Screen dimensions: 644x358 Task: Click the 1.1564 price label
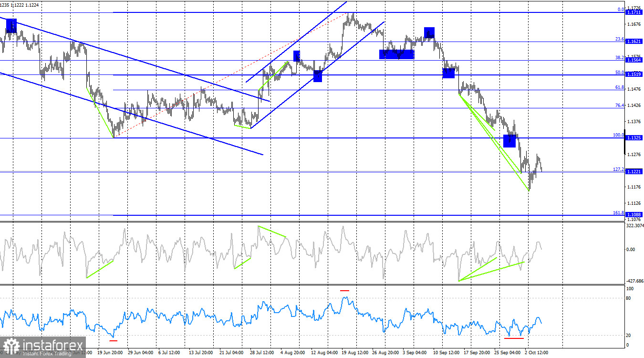pyautogui.click(x=634, y=60)
